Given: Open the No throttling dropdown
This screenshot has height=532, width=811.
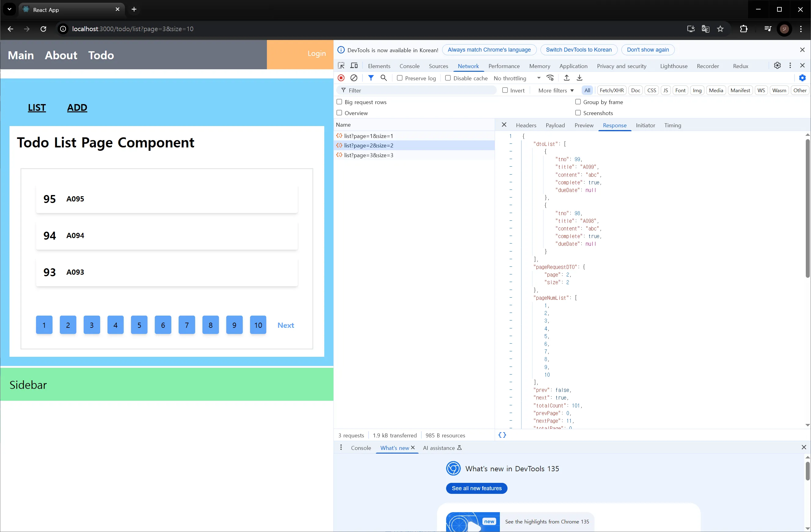Looking at the screenshot, I should tap(517, 78).
